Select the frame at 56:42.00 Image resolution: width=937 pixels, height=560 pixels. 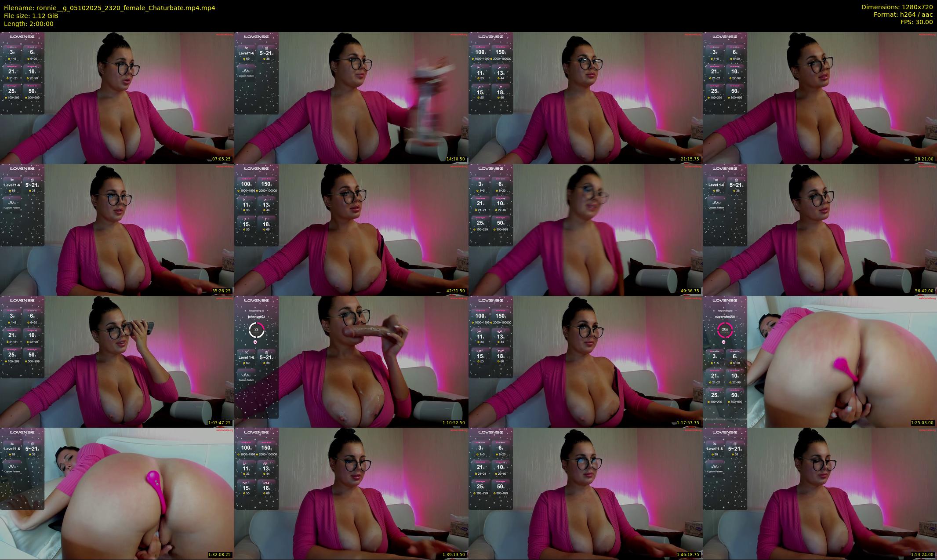[820, 229]
